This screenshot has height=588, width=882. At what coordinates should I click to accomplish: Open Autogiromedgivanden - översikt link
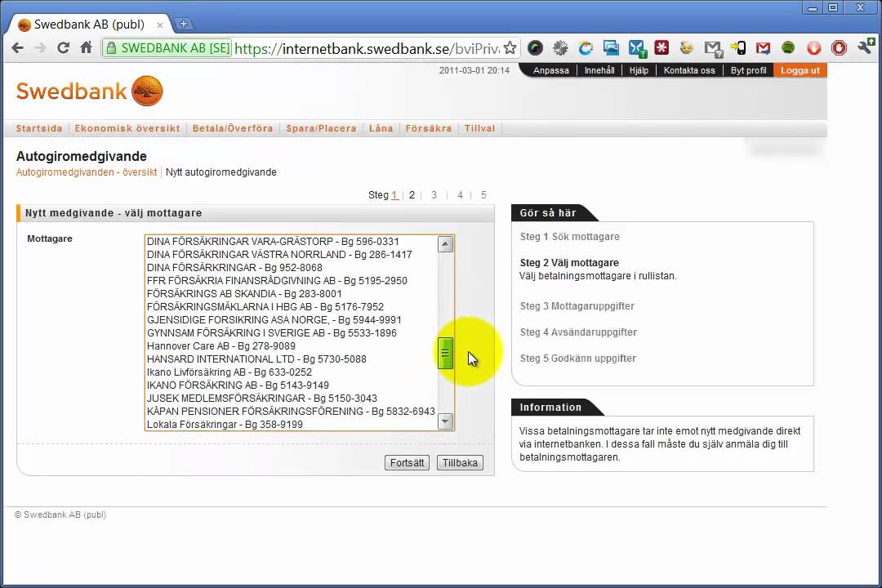86,172
